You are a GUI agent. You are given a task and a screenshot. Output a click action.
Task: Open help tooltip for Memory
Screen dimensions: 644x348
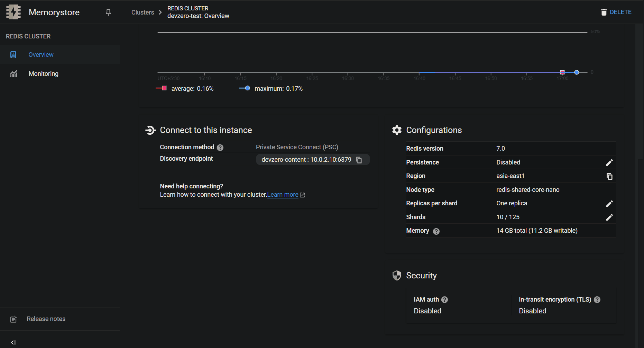[436, 231]
